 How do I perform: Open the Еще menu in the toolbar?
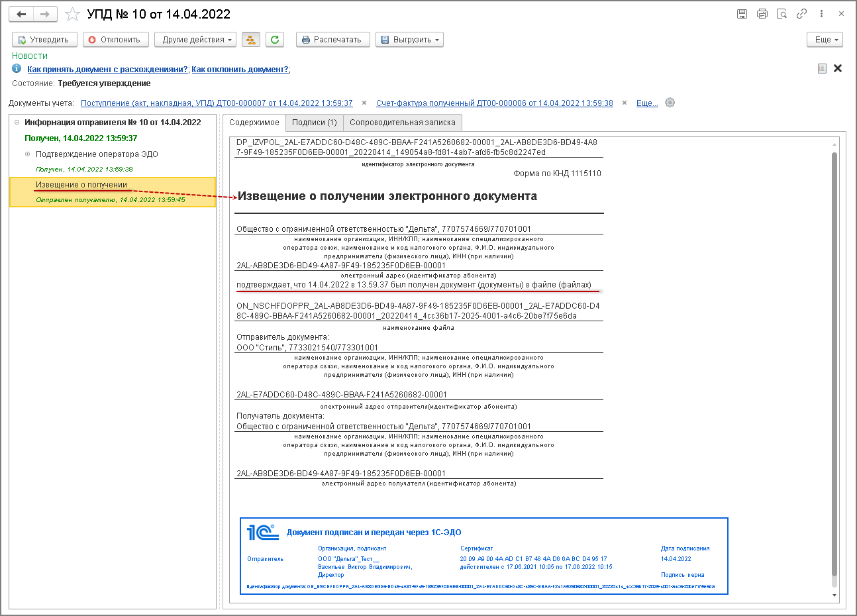pyautogui.click(x=825, y=40)
